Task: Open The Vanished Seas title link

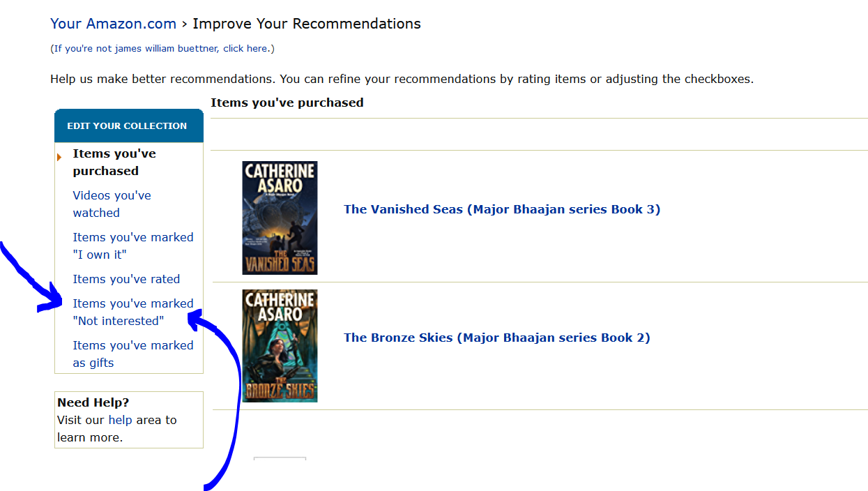Action: pos(502,209)
